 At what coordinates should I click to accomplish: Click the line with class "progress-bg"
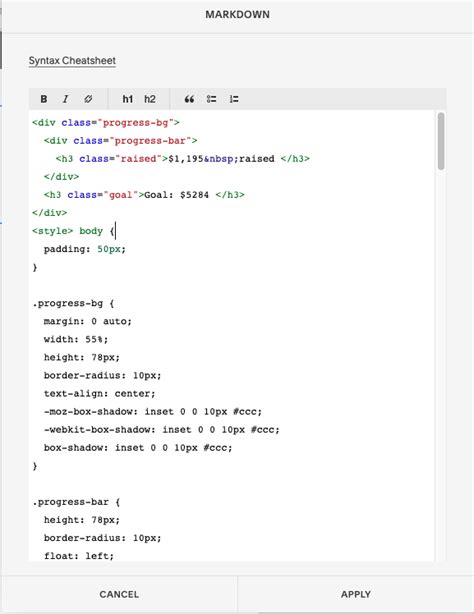pyautogui.click(x=106, y=123)
